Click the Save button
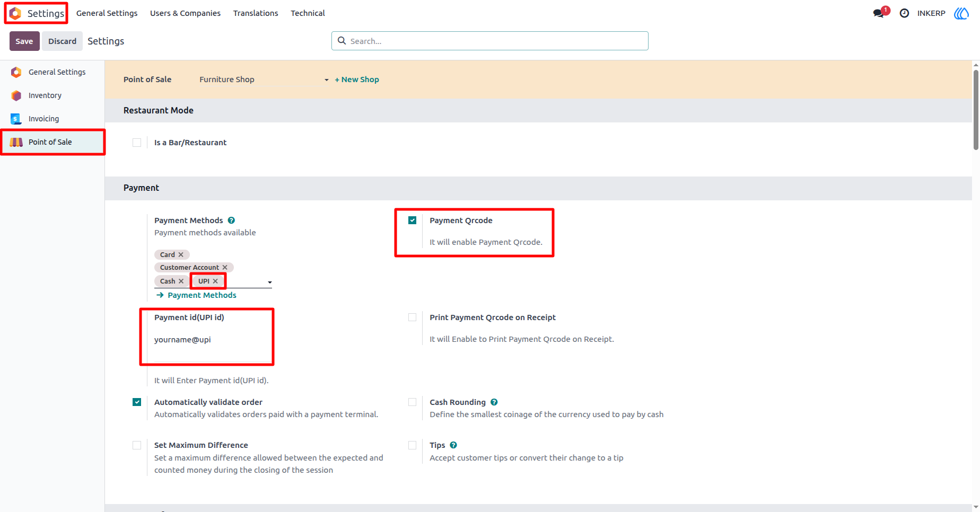980x512 pixels. 24,41
